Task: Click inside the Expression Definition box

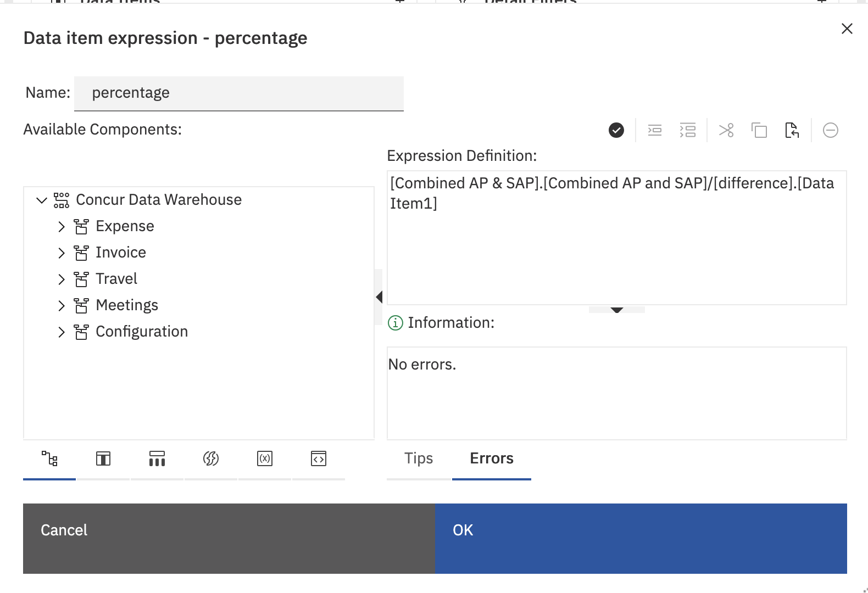Action: [x=617, y=238]
